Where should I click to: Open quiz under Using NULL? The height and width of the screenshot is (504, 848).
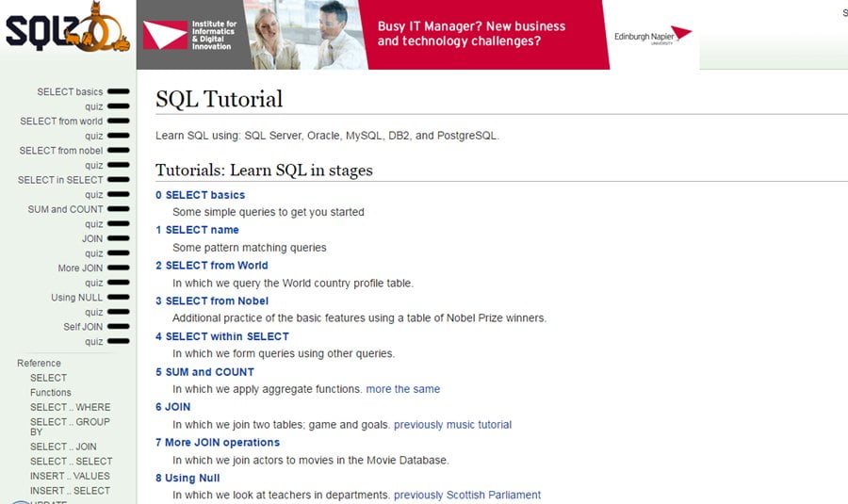pos(93,312)
